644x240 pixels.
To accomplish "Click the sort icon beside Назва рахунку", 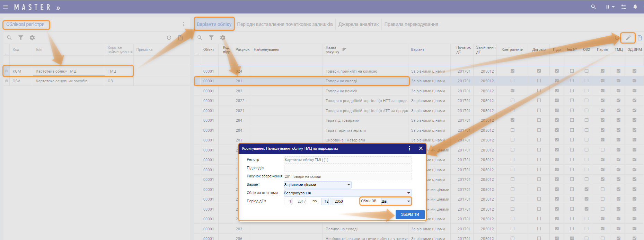I will click(x=344, y=49).
